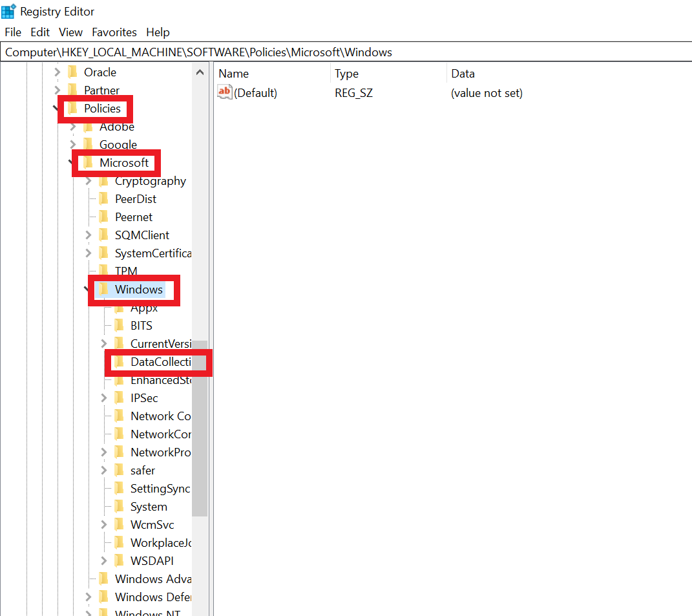Expand the IPSec registry key
Screen dimensions: 692x616
point(104,398)
